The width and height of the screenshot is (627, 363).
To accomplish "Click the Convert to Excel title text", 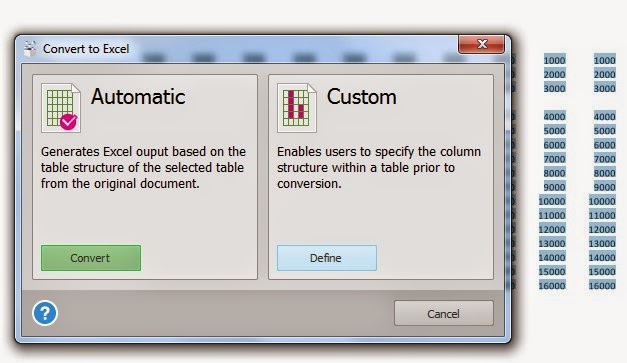I will (86, 49).
